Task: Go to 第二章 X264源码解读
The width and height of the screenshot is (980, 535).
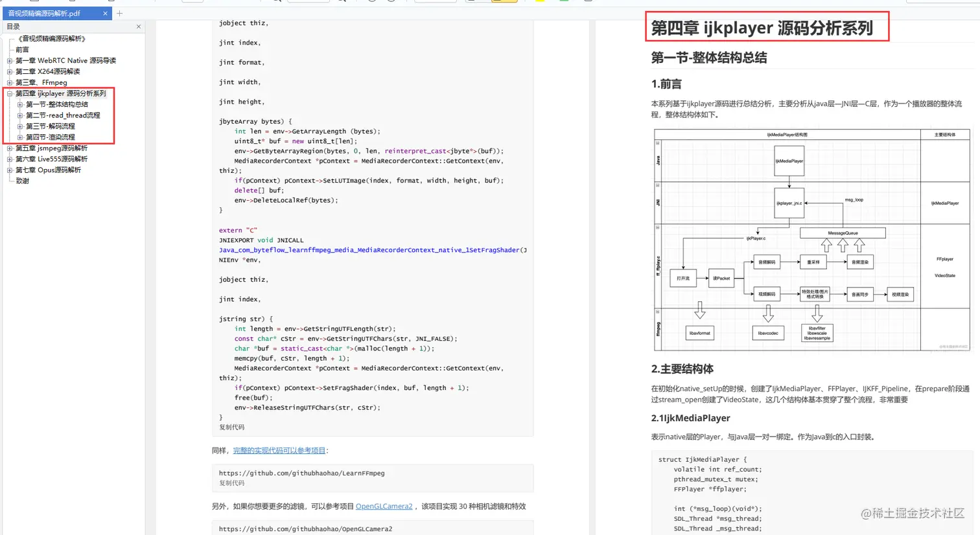Action: [x=48, y=72]
